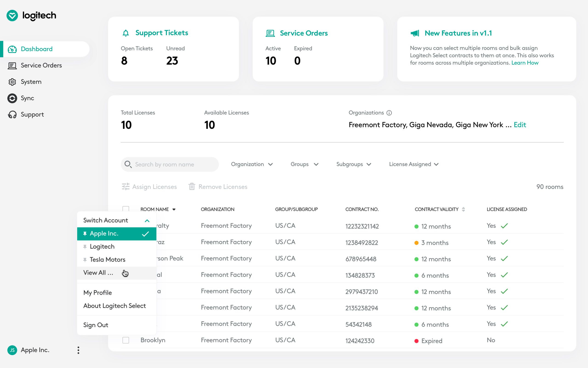Check the Brooklyn room checkbox

126,340
